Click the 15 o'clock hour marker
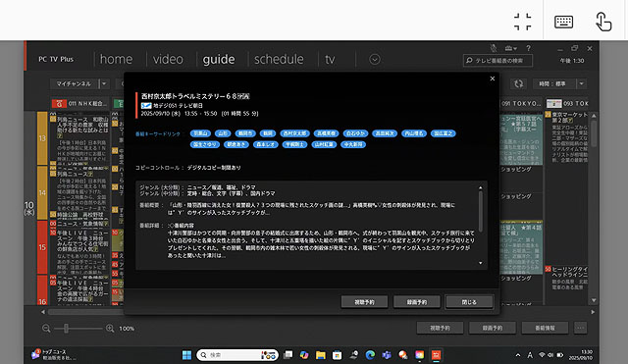628x364 pixels. (42, 247)
